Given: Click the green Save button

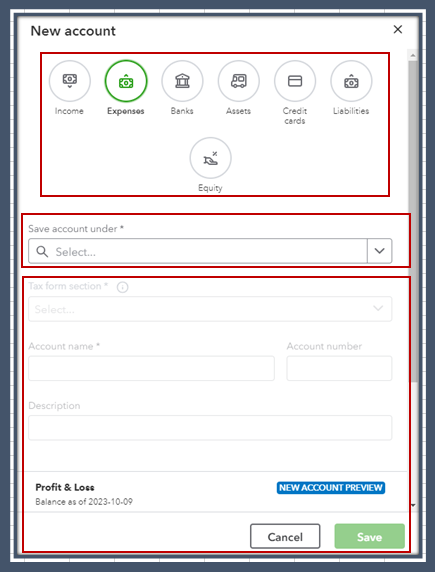Looking at the screenshot, I should coord(370,536).
